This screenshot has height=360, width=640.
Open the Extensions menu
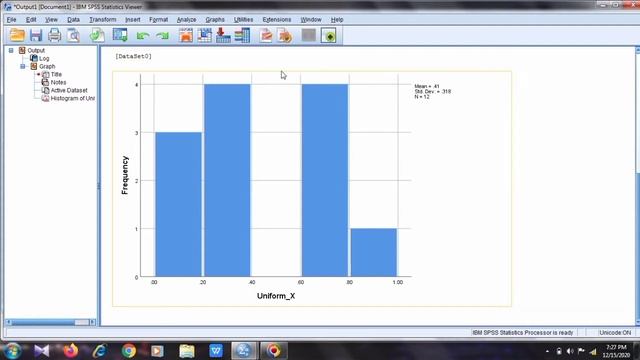coord(277,20)
